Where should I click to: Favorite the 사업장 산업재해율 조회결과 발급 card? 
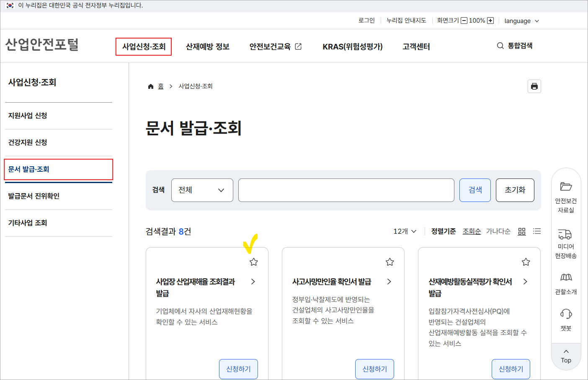tap(253, 261)
